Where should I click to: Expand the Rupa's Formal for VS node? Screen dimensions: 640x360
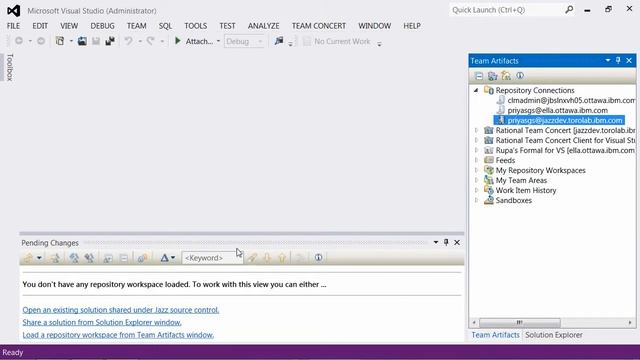pyautogui.click(x=476, y=150)
